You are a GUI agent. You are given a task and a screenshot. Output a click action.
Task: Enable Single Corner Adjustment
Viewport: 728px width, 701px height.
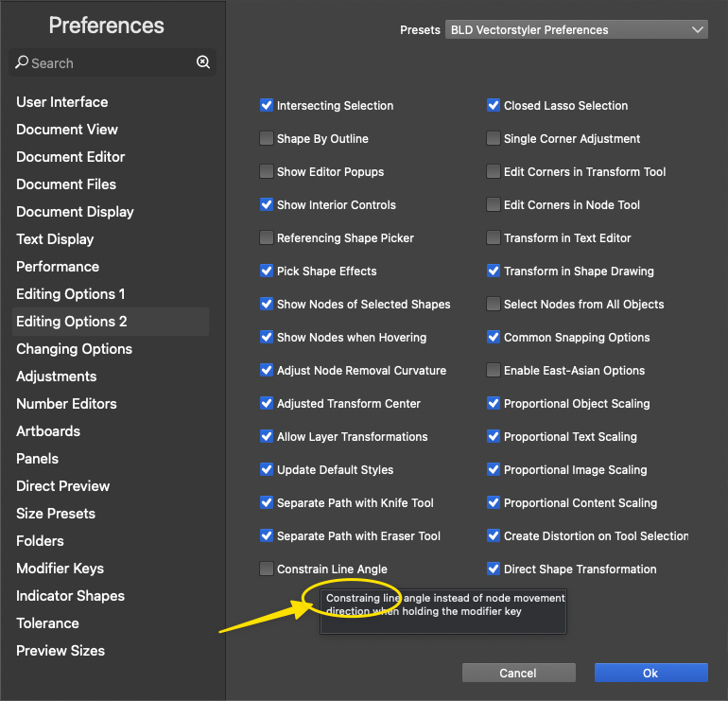494,139
